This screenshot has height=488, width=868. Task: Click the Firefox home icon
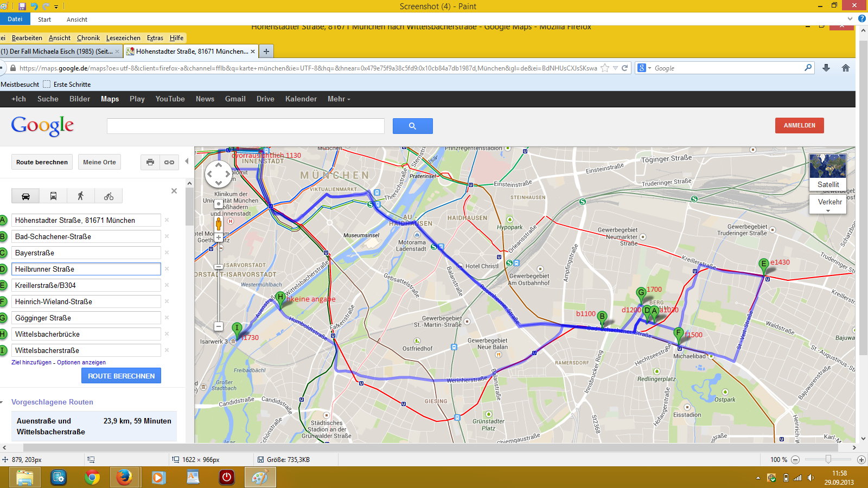pyautogui.click(x=845, y=68)
